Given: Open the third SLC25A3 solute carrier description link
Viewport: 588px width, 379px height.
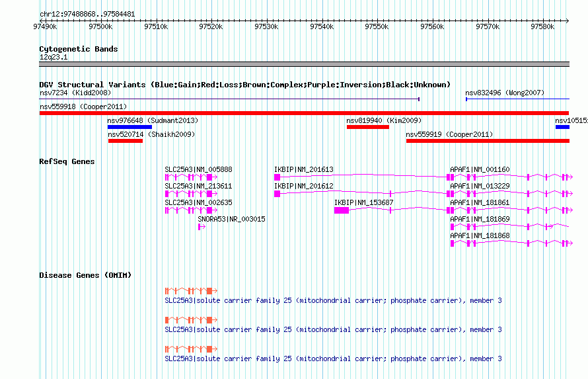Looking at the screenshot, I should [x=334, y=358].
